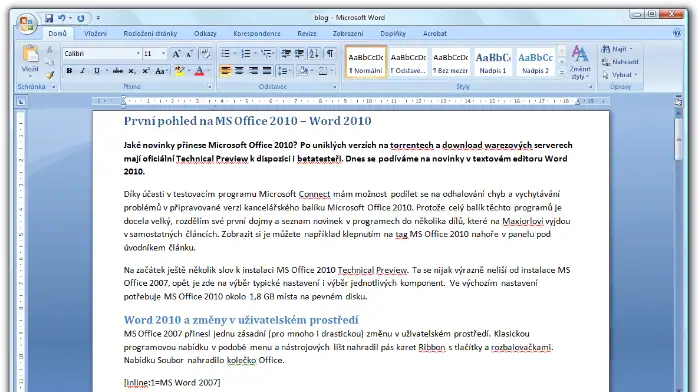Image resolution: width=698 pixels, height=392 pixels.
Task: Increase the paragraph indent
Action: [299, 54]
